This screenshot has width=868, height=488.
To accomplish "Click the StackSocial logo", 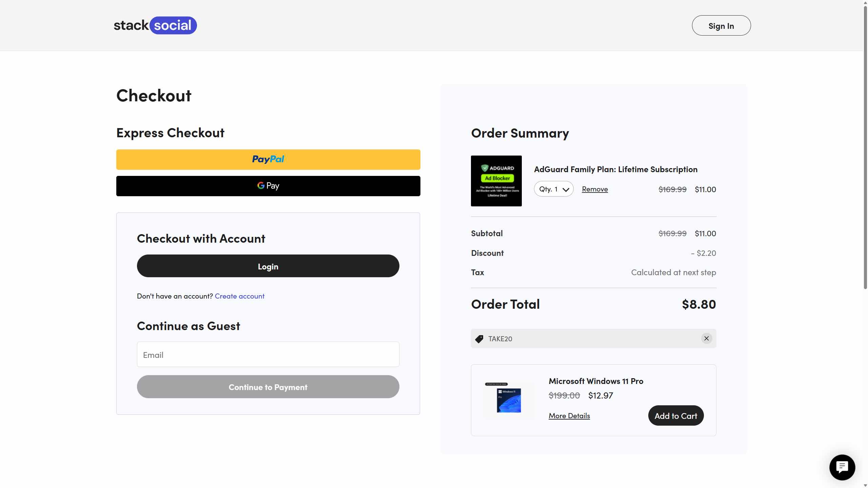I will [x=155, y=25].
